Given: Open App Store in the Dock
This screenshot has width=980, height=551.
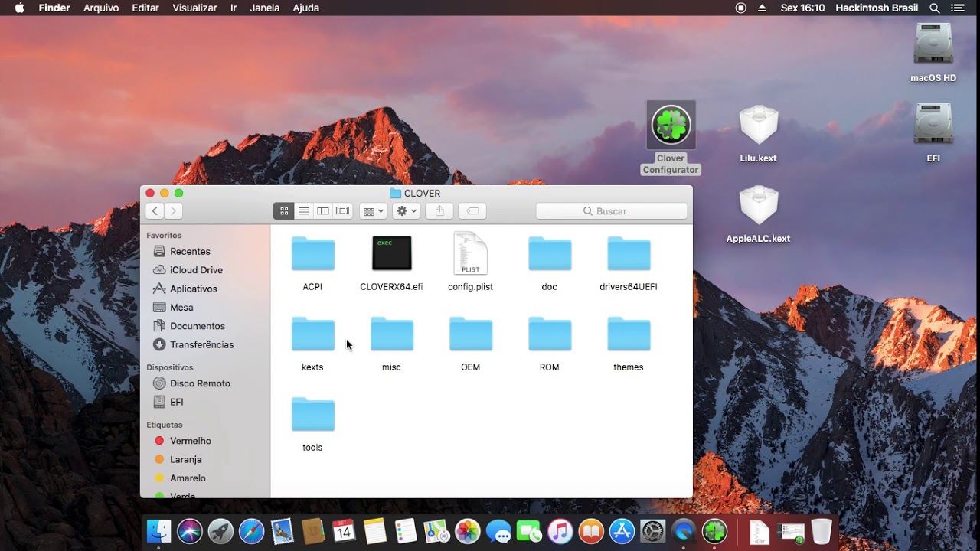Looking at the screenshot, I should (x=622, y=531).
